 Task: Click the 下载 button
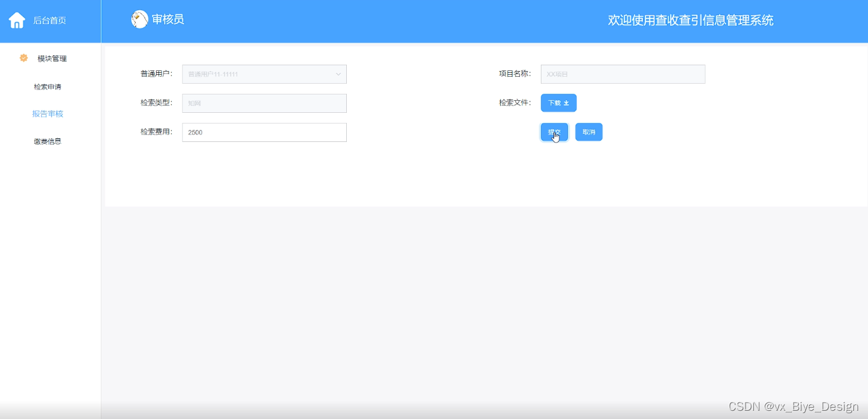click(559, 103)
